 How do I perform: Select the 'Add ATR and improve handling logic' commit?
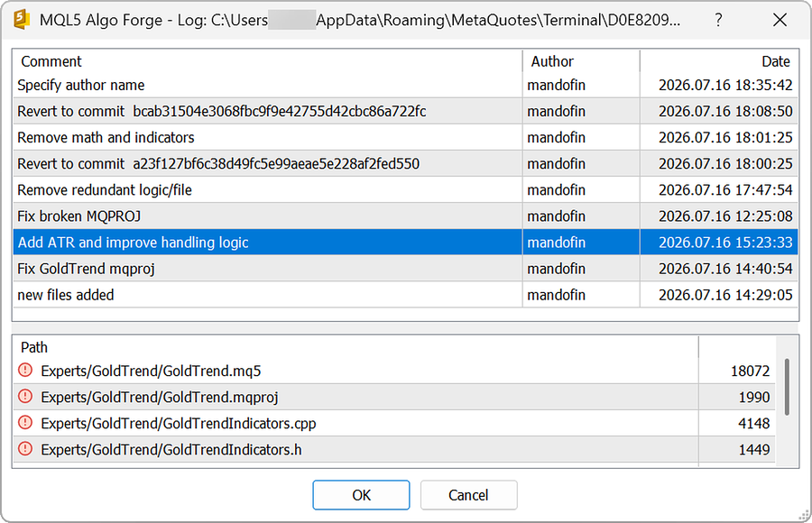pyautogui.click(x=405, y=243)
